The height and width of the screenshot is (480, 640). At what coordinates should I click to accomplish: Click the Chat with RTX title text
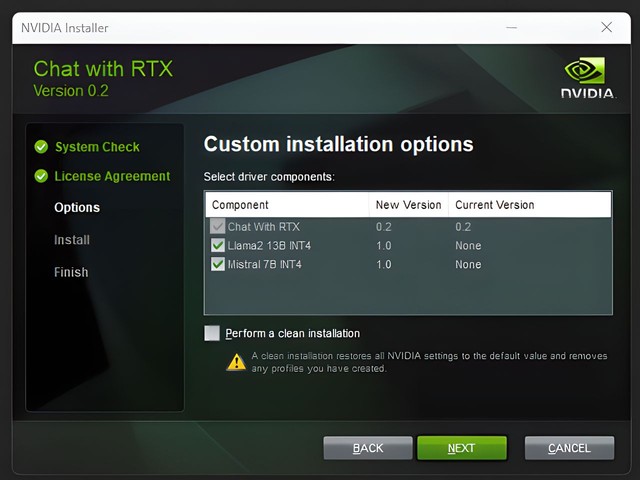tap(103, 69)
